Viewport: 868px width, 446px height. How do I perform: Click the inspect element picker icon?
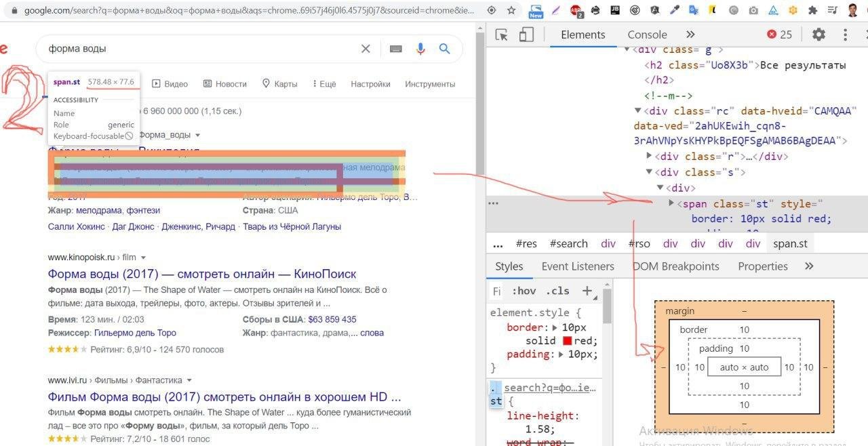tap(502, 35)
